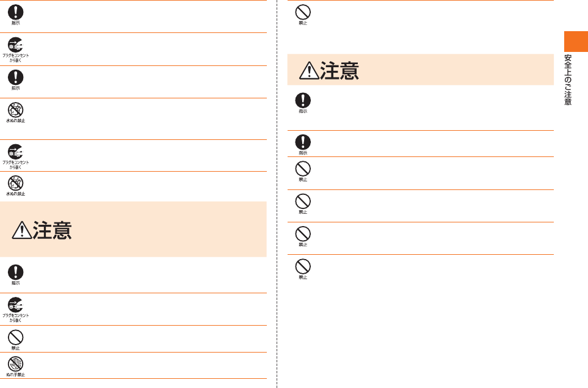The image size is (588, 388).
Task: Click the 注意 heading text in left column
Action: (52, 230)
